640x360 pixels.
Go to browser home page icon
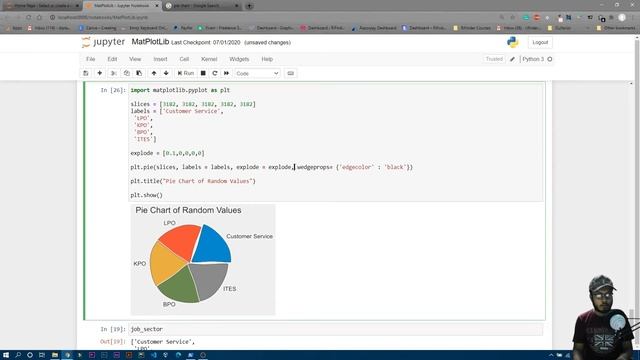tap(40, 18)
